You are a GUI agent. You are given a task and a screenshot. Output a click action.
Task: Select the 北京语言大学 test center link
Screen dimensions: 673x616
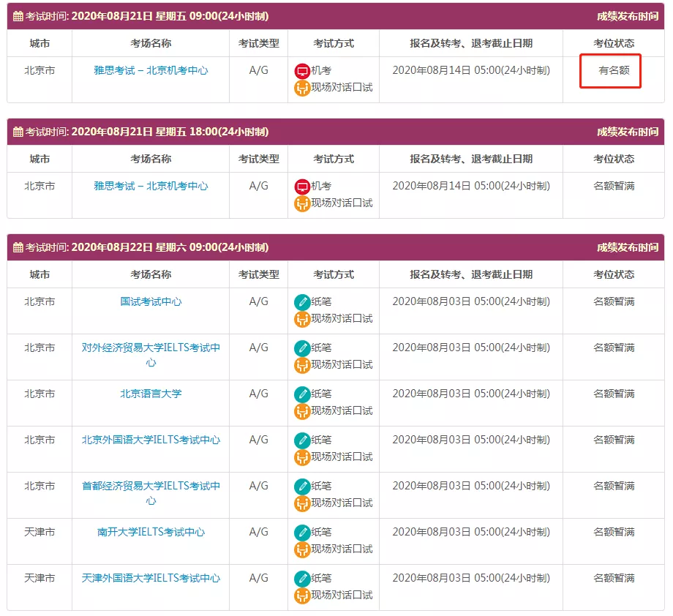(151, 394)
